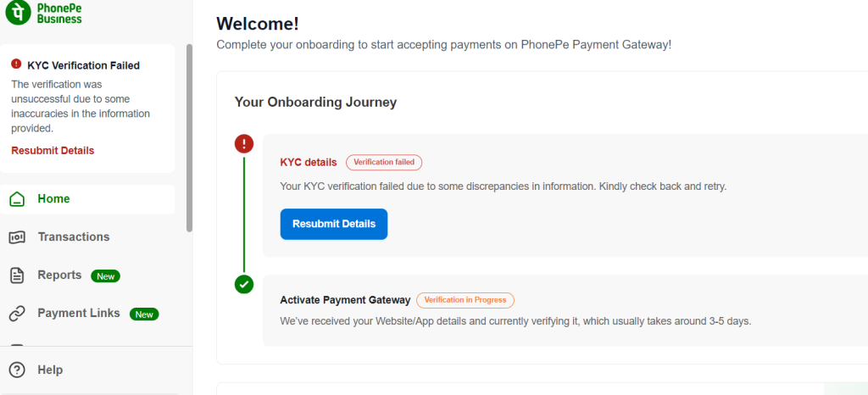Select Payment Links in sidebar

[x=79, y=314]
